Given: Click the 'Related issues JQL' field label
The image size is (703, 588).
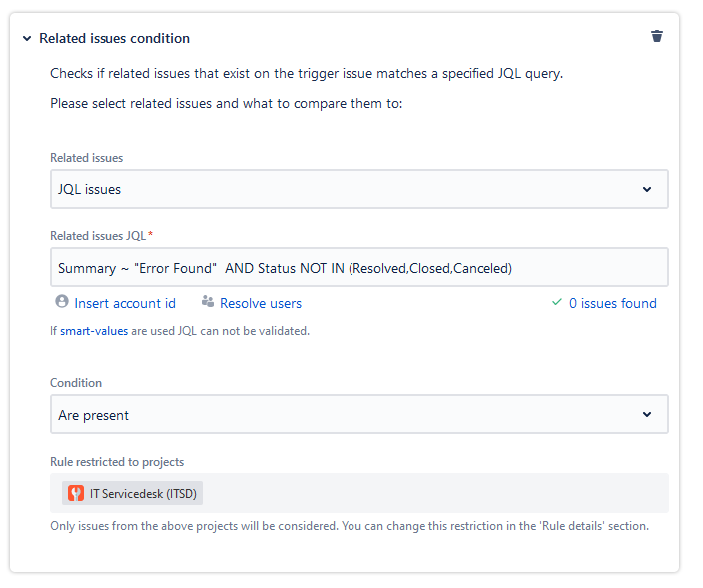Looking at the screenshot, I should tap(98, 236).
